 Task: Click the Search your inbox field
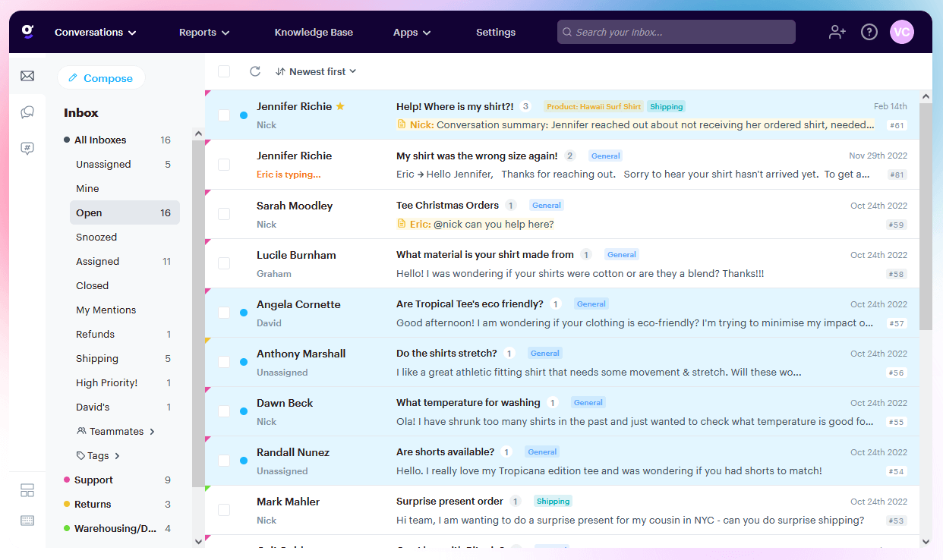tap(675, 32)
